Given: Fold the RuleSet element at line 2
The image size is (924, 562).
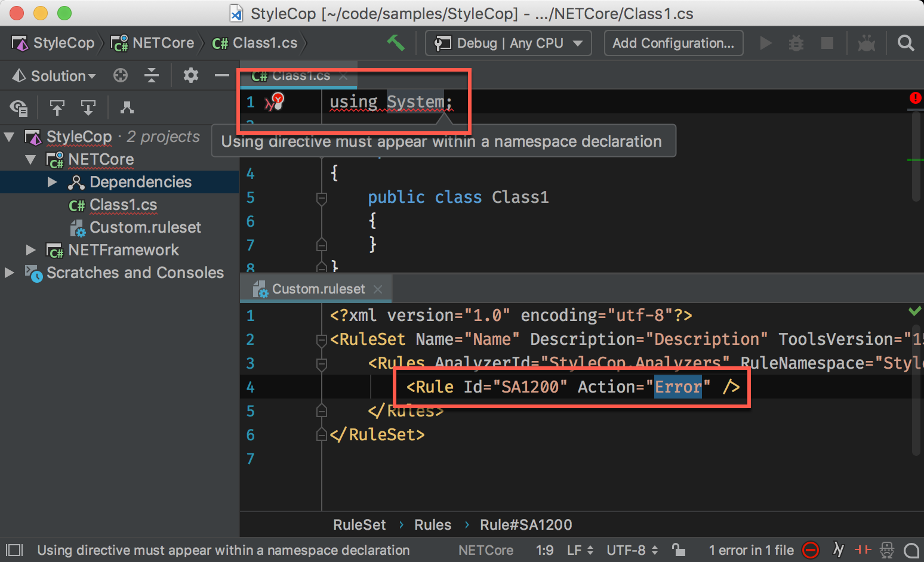Looking at the screenshot, I should pos(322,339).
